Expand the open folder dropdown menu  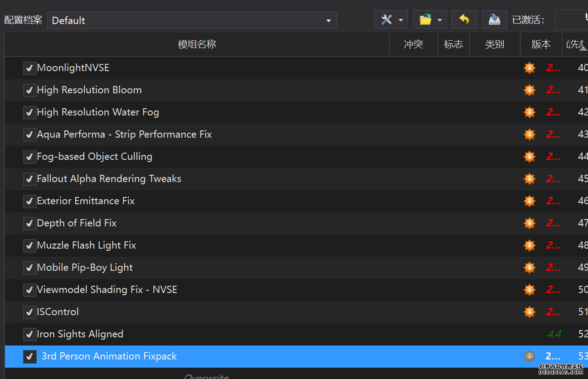pyautogui.click(x=440, y=20)
